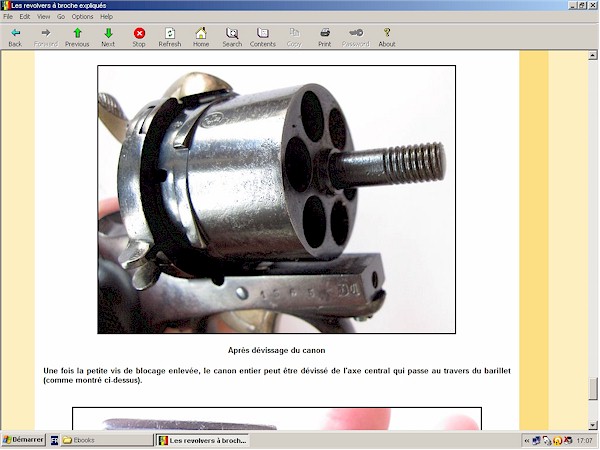The width and height of the screenshot is (600, 450).
Task: Open the Go menu
Action: point(61,16)
